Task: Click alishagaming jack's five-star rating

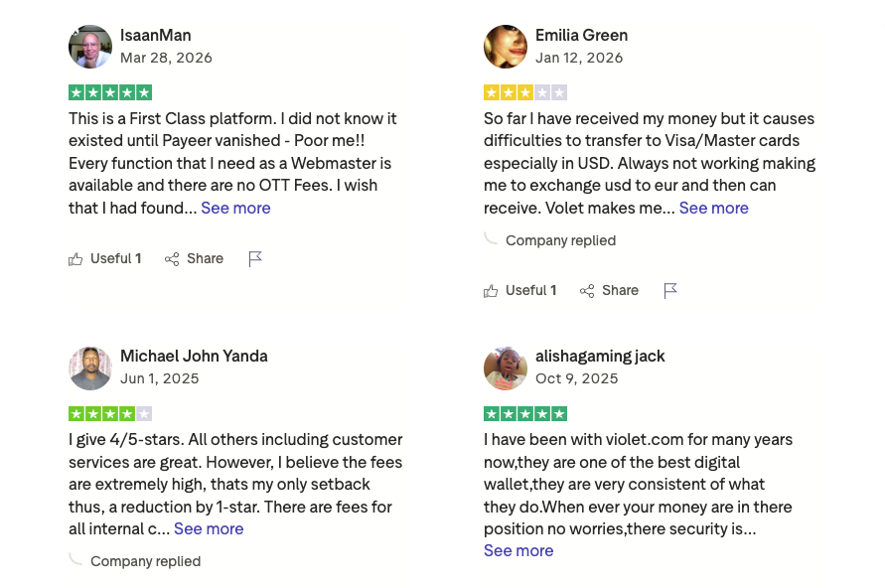Action: pos(525,413)
